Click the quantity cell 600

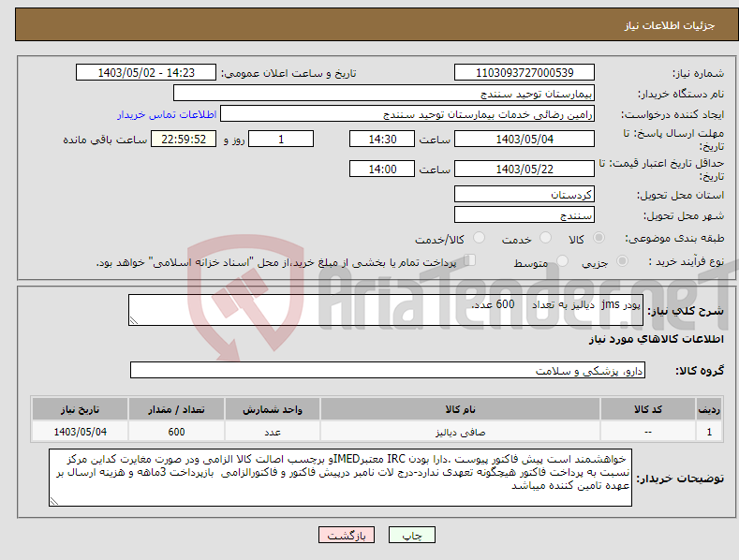(176, 432)
